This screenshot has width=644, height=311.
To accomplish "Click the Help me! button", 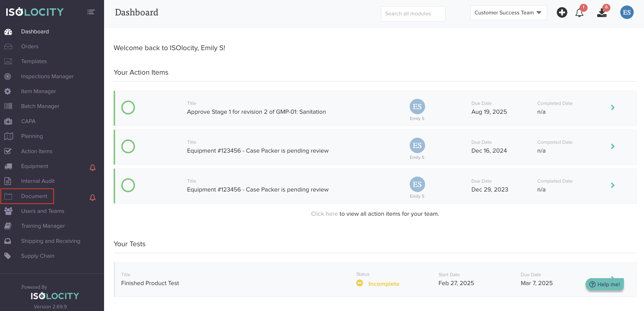I will click(x=604, y=284).
